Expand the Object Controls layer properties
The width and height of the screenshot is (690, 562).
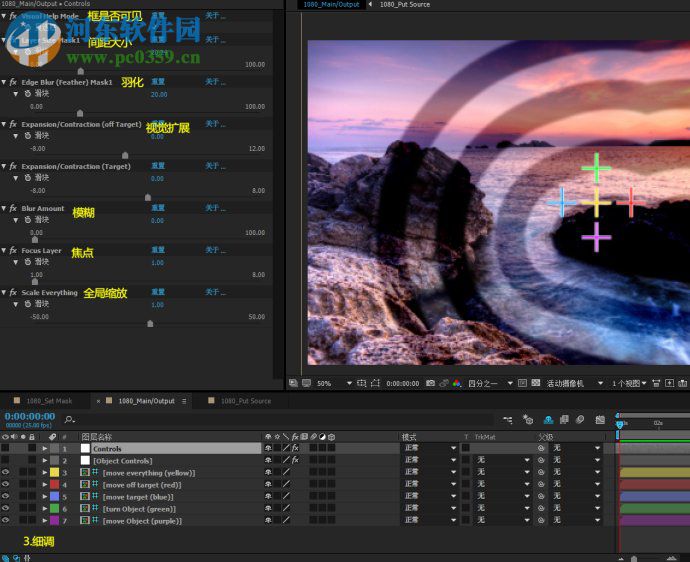click(x=44, y=460)
